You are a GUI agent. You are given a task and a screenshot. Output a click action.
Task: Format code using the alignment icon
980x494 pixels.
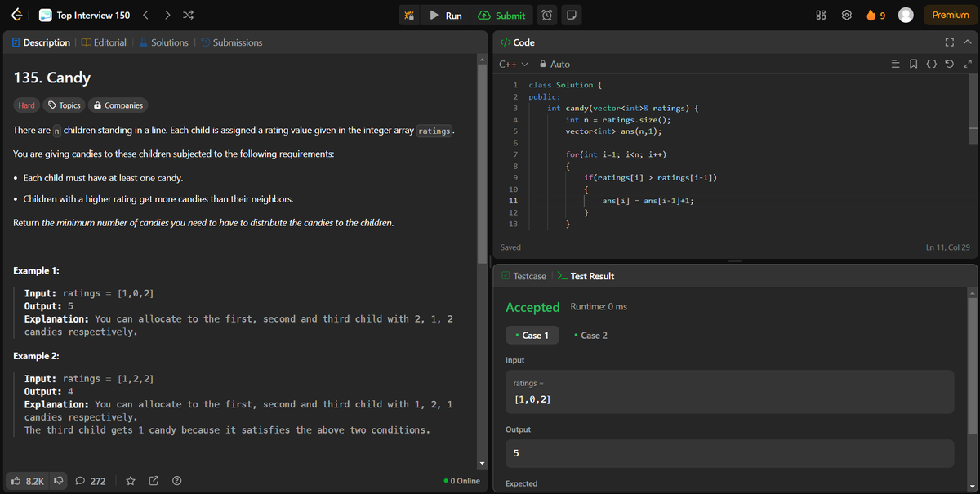coord(896,63)
